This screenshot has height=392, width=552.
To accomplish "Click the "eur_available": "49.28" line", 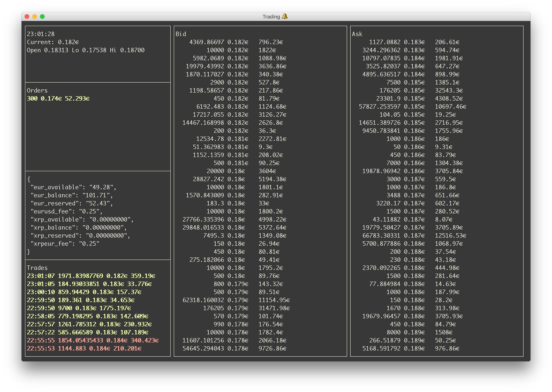I will [x=73, y=187].
